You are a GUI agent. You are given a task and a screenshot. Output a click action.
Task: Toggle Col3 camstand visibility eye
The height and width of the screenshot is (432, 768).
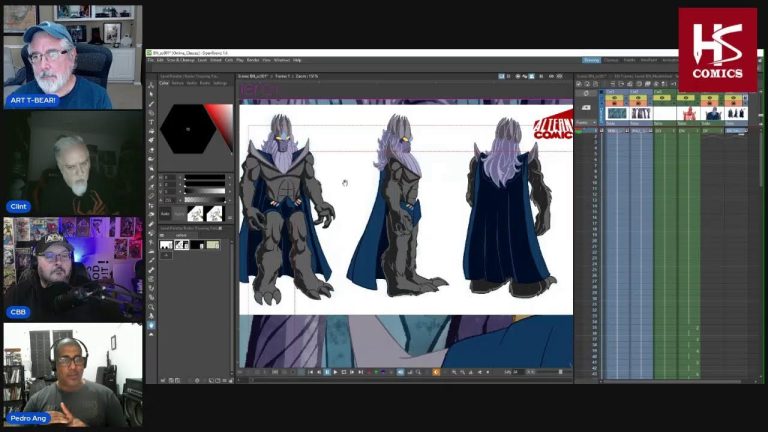[660, 104]
